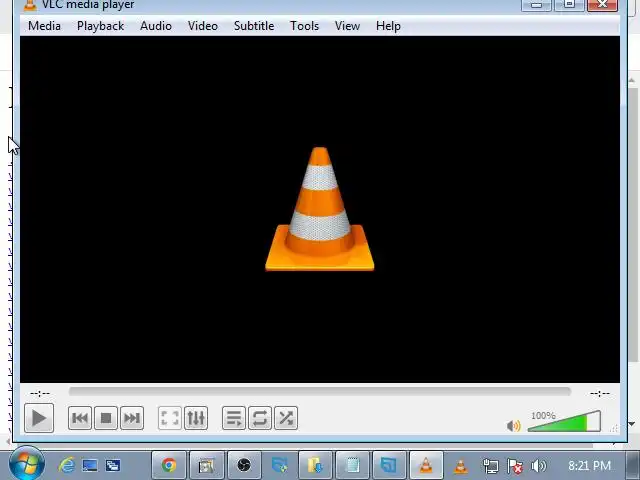Click Switch between windows quick launch icon
Image resolution: width=640 pixels, height=480 pixels.
coord(113,465)
